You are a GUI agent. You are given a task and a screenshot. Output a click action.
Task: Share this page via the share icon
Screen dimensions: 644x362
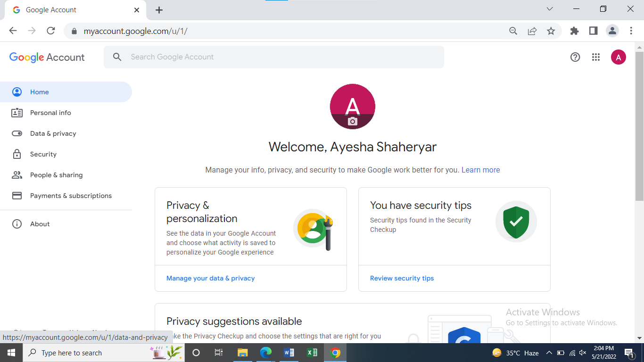coord(532,31)
